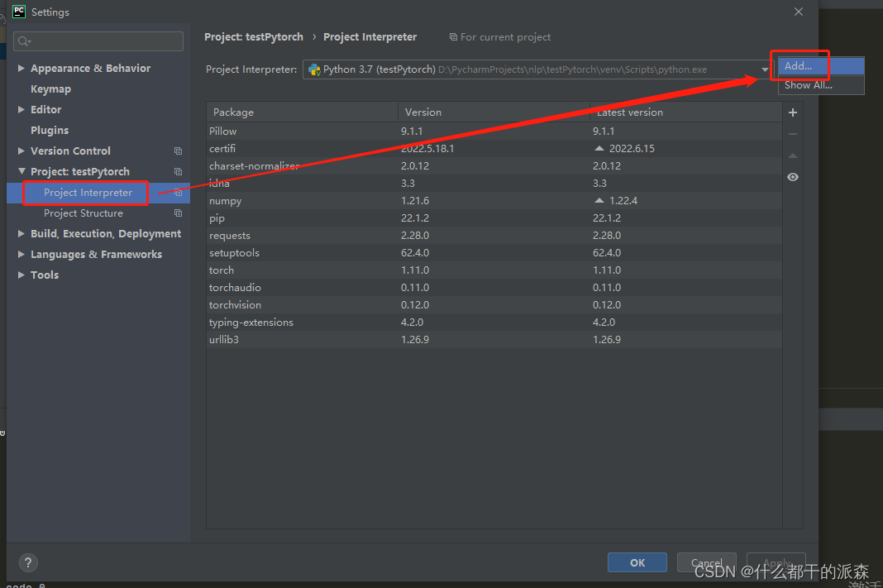Select the numpy package row
This screenshot has width=883, height=588.
494,201
